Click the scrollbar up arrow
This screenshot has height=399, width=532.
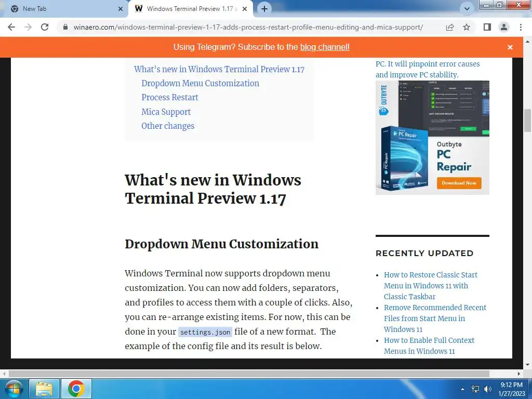tap(527, 42)
